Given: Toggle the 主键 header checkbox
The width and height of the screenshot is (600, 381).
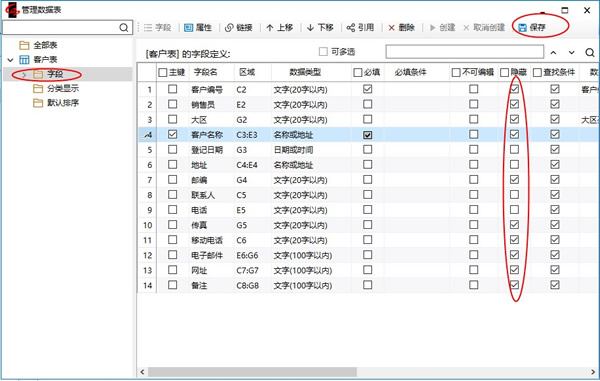Looking at the screenshot, I should pos(163,72).
